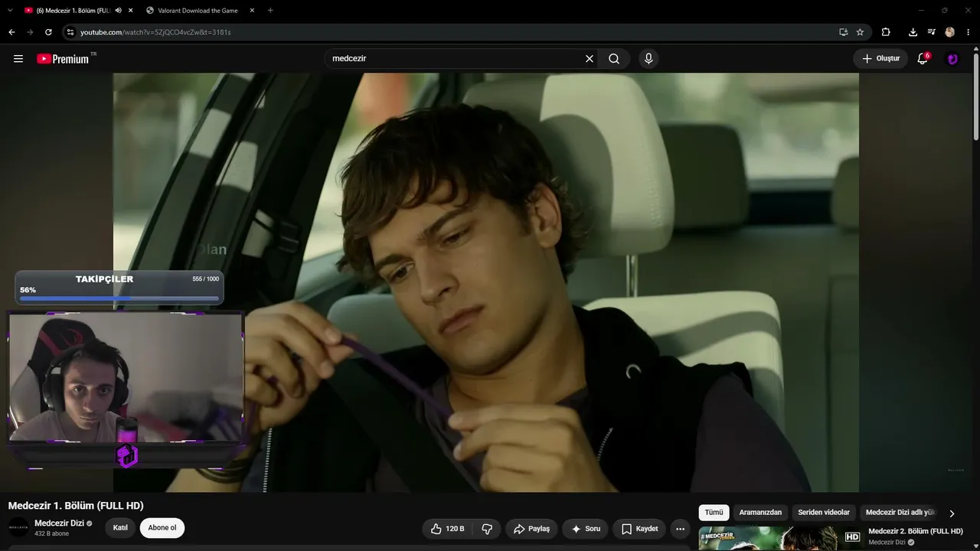Mute the Medcezir tab audio icon

click(118, 11)
